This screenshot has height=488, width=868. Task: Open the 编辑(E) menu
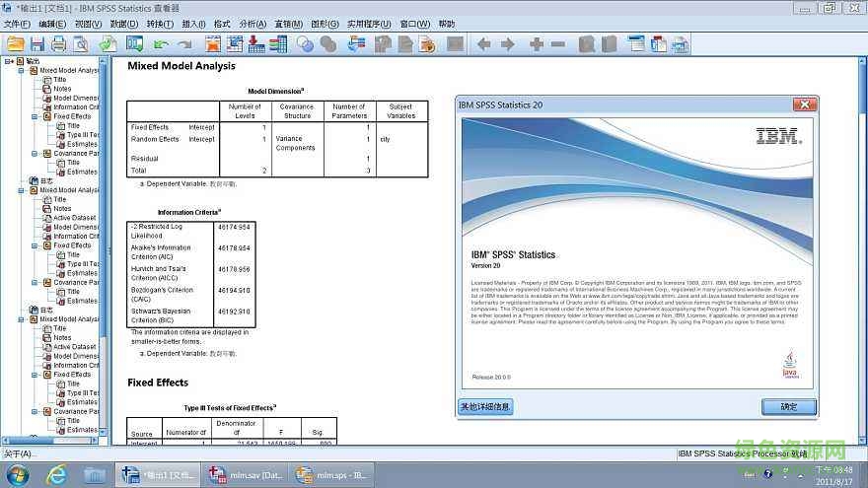(52, 24)
